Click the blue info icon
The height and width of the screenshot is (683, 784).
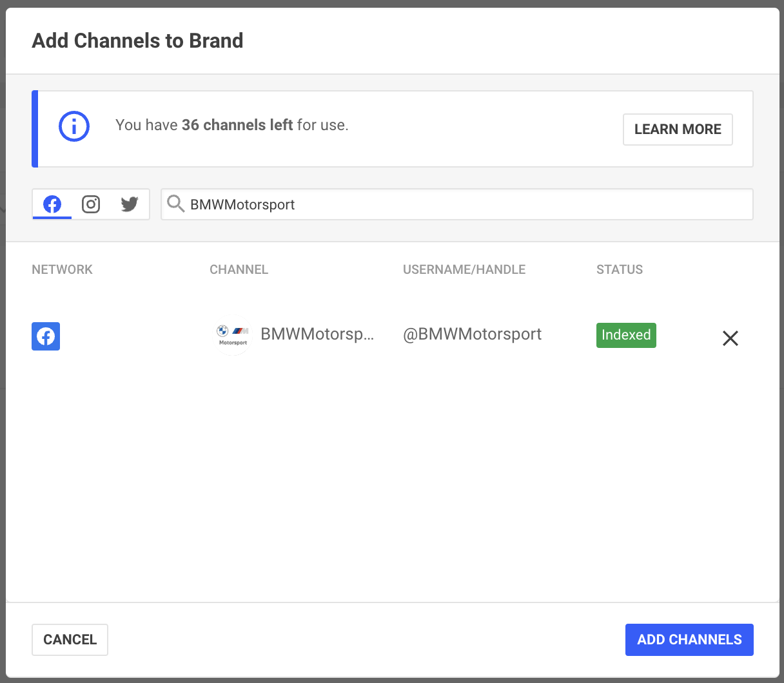click(x=74, y=126)
